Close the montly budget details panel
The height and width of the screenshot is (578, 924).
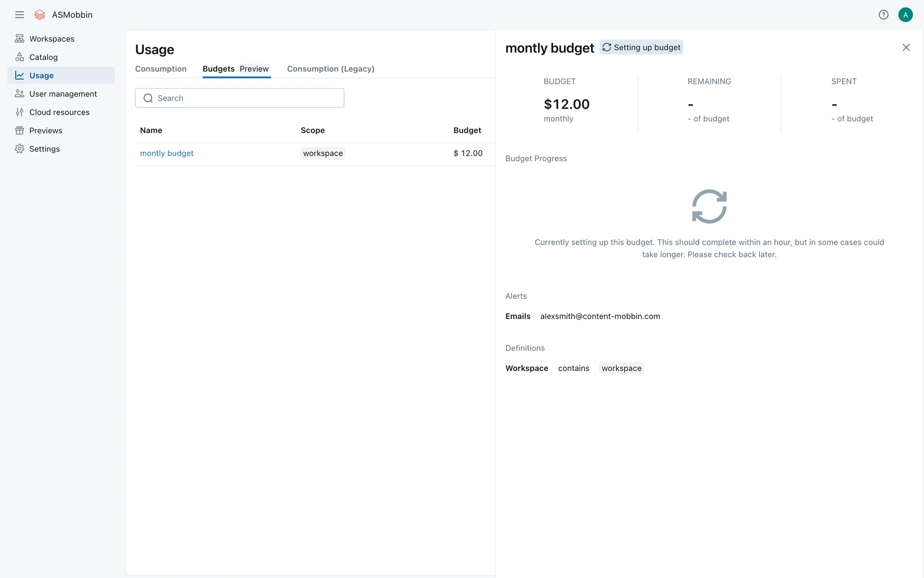pyautogui.click(x=906, y=47)
